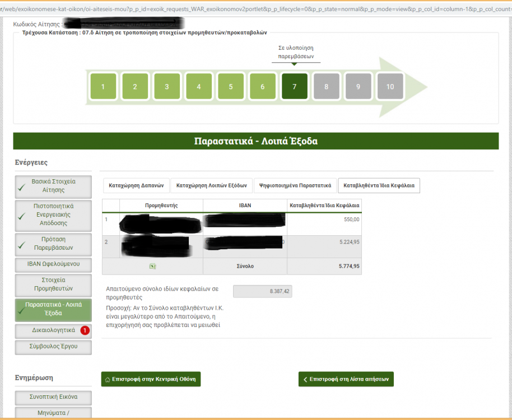Click the required own funds field 8.387,42
Viewport: 512px width, 420px height.
coord(262,291)
